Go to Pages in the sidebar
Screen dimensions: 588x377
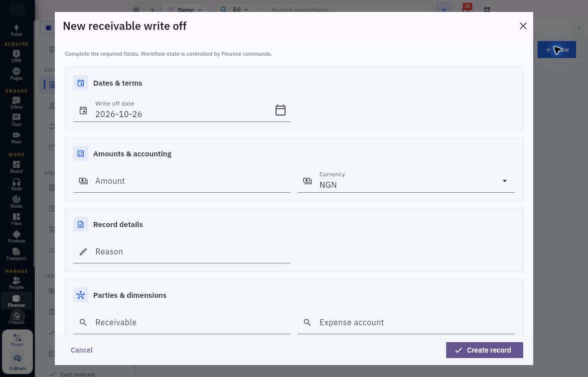tap(16, 74)
